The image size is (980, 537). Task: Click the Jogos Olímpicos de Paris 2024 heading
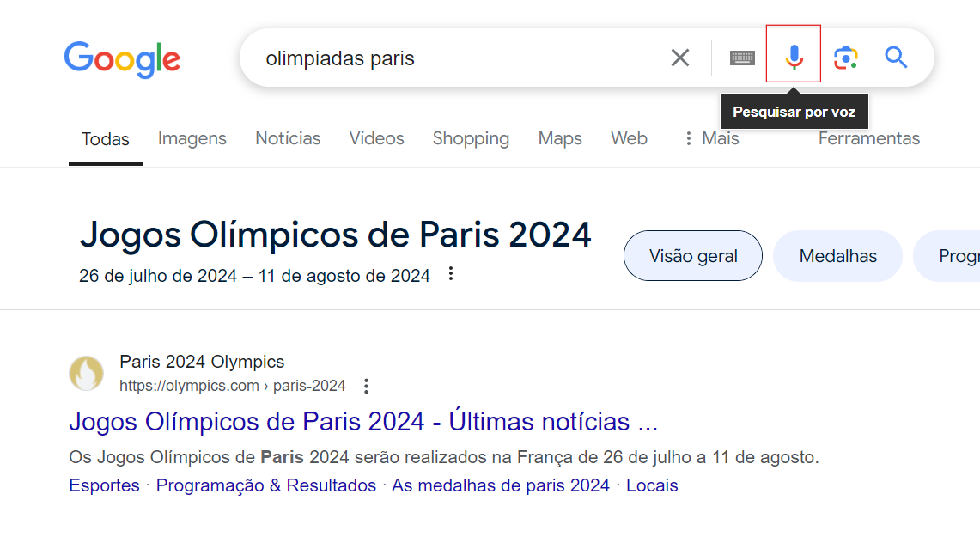tap(335, 235)
